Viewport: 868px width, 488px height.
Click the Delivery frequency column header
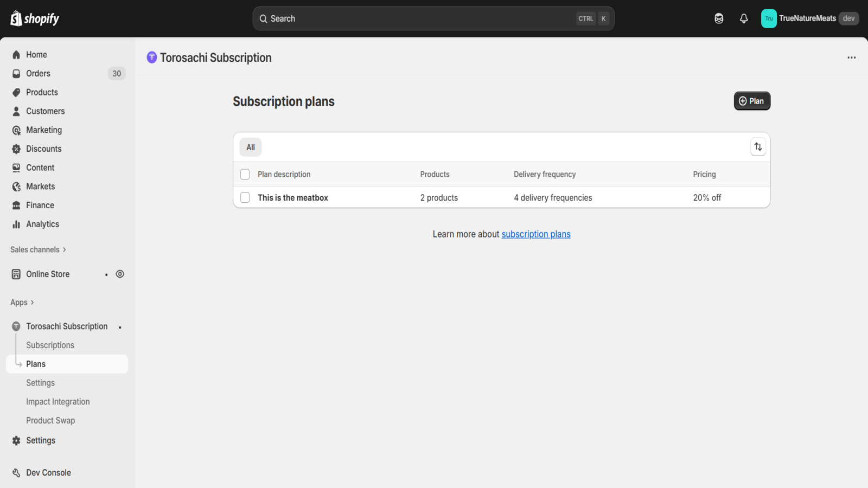click(x=545, y=174)
